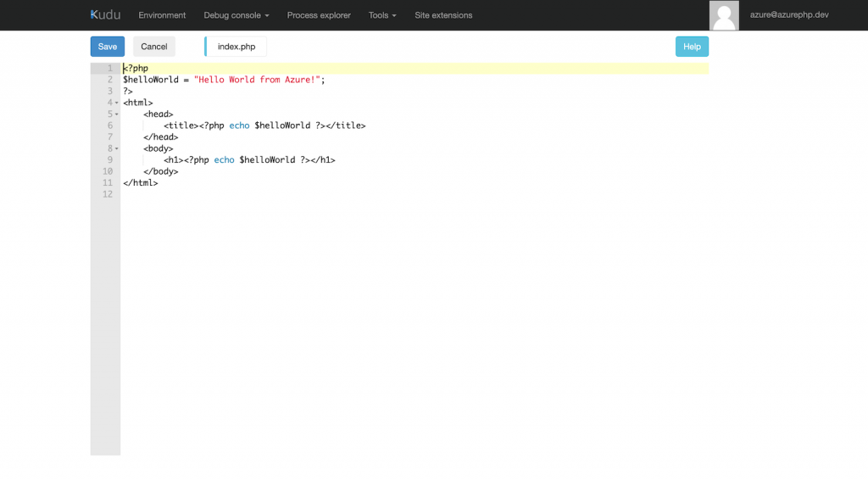868x480 pixels.
Task: Place cursor on empty line 12
Action: (414, 194)
